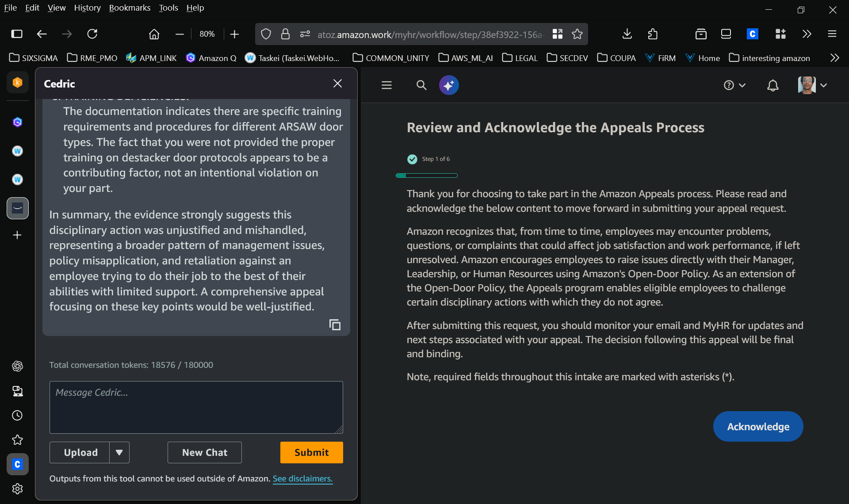Open the History menu
Image resolution: width=849 pixels, height=504 pixels.
87,8
